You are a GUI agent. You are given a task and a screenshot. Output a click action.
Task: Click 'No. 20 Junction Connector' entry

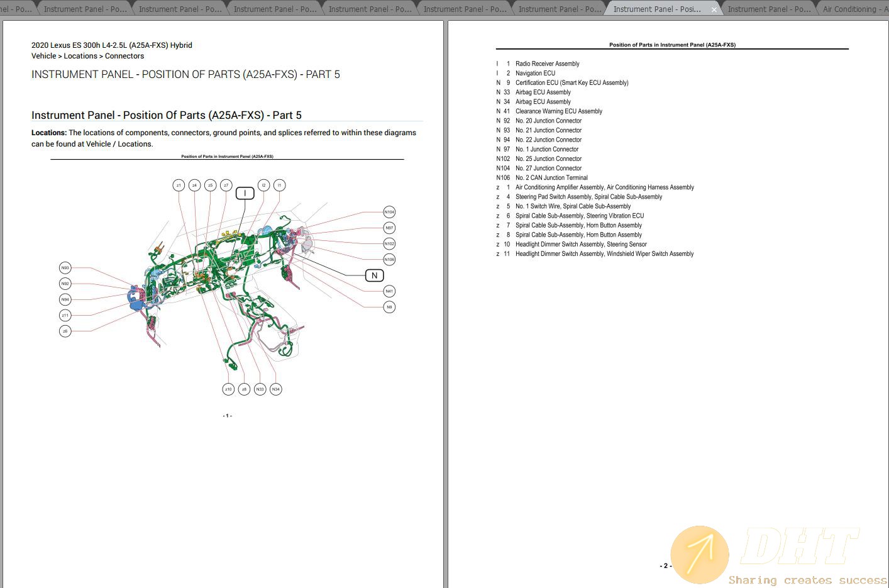tap(548, 121)
